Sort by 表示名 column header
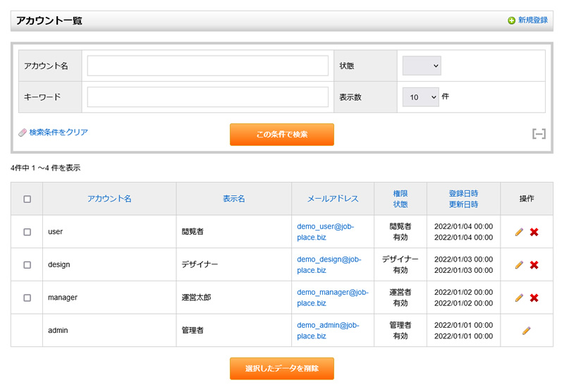The width and height of the screenshot is (564, 392). 234,199
